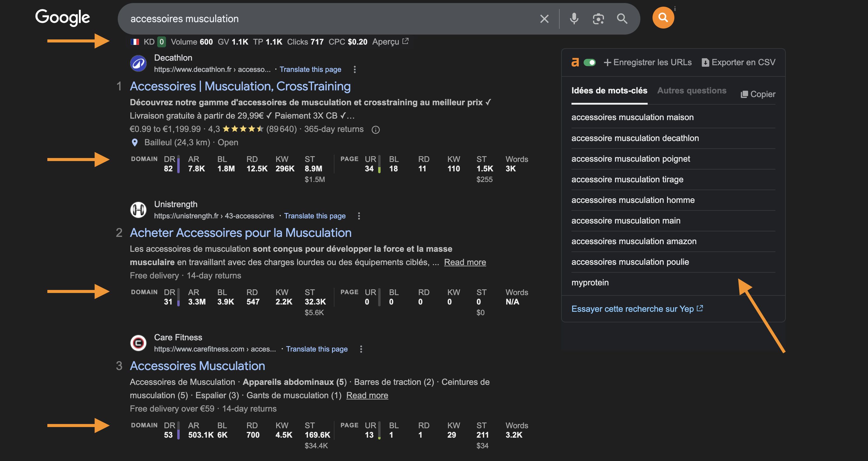
Task: Switch to the Autres questions tab
Action: pos(692,91)
